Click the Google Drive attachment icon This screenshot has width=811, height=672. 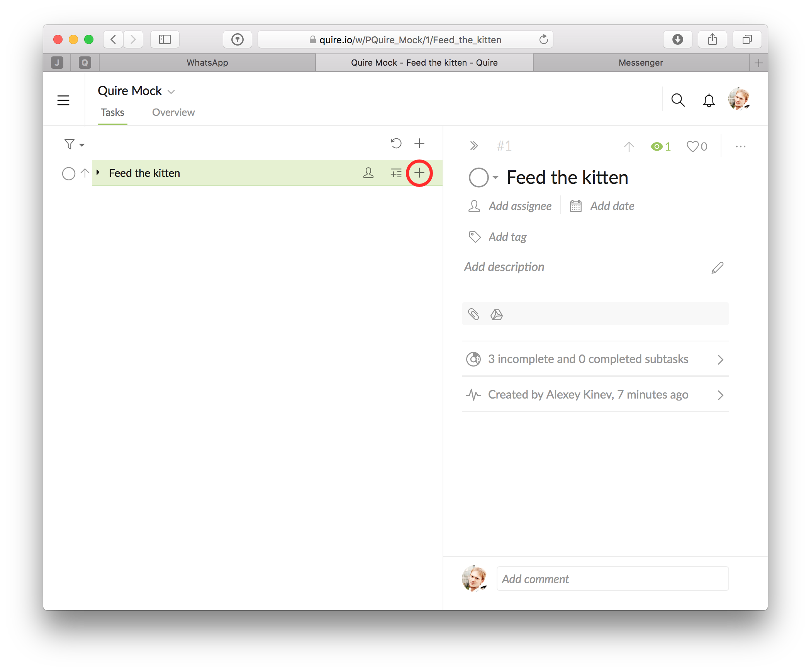(497, 314)
